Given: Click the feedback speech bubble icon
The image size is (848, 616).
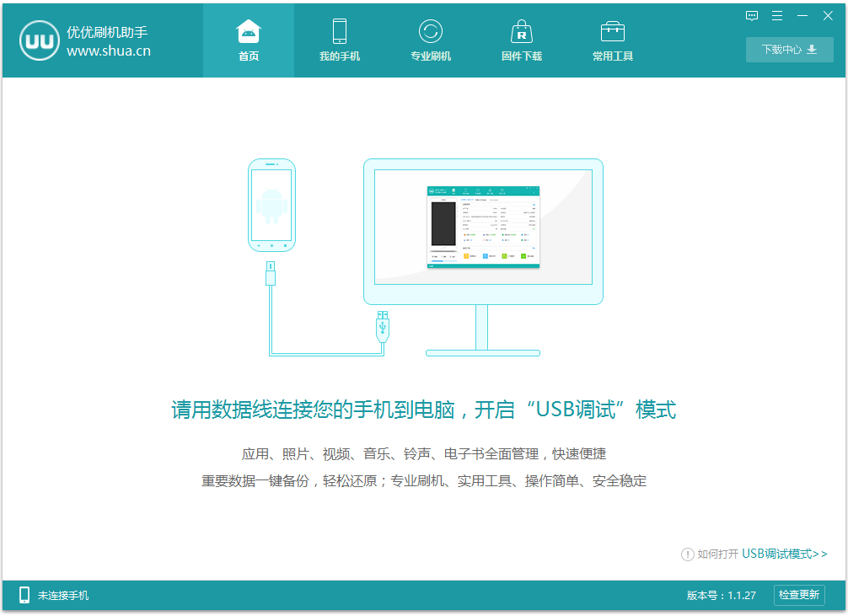Looking at the screenshot, I should (752, 16).
